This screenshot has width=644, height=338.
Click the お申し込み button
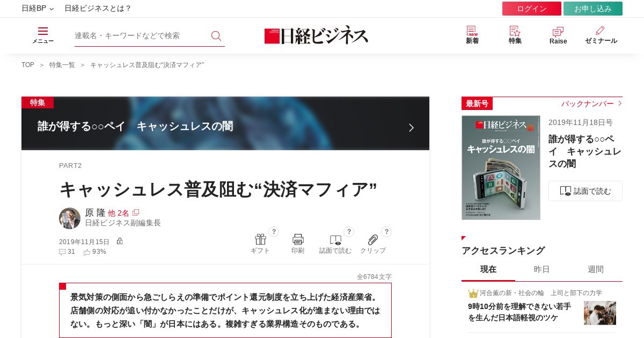(593, 9)
